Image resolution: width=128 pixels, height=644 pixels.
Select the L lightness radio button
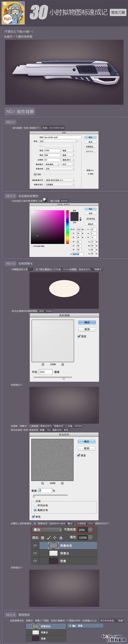(x=86, y=229)
